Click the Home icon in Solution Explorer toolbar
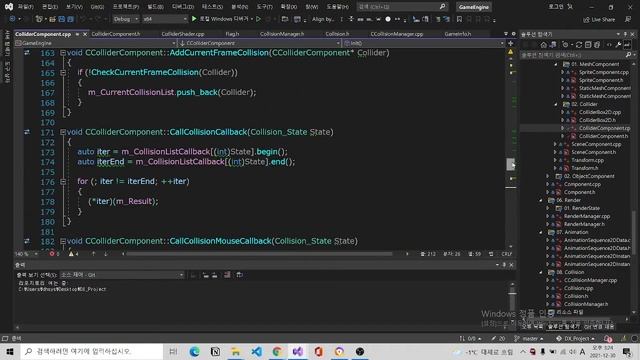Viewport: 640px width, 360px height. [543, 44]
